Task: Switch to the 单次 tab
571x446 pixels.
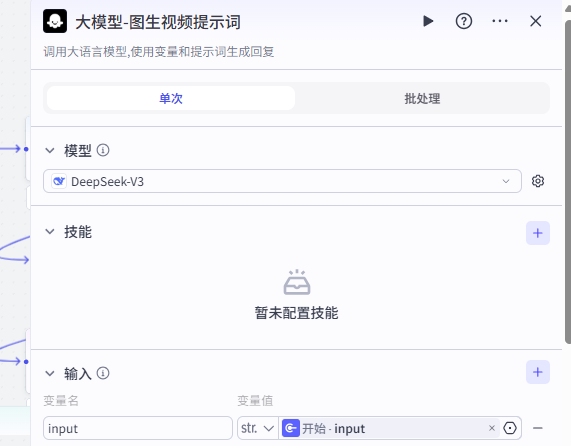Action: [171, 98]
